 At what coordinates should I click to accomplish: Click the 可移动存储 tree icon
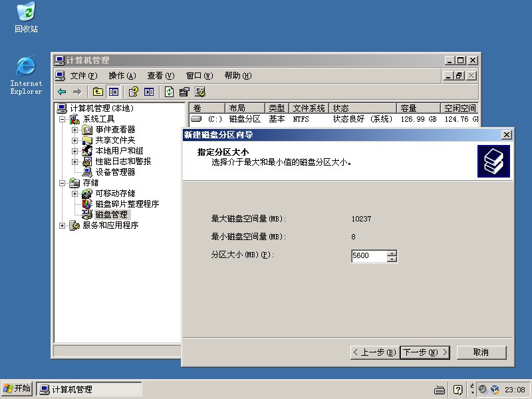(x=87, y=194)
